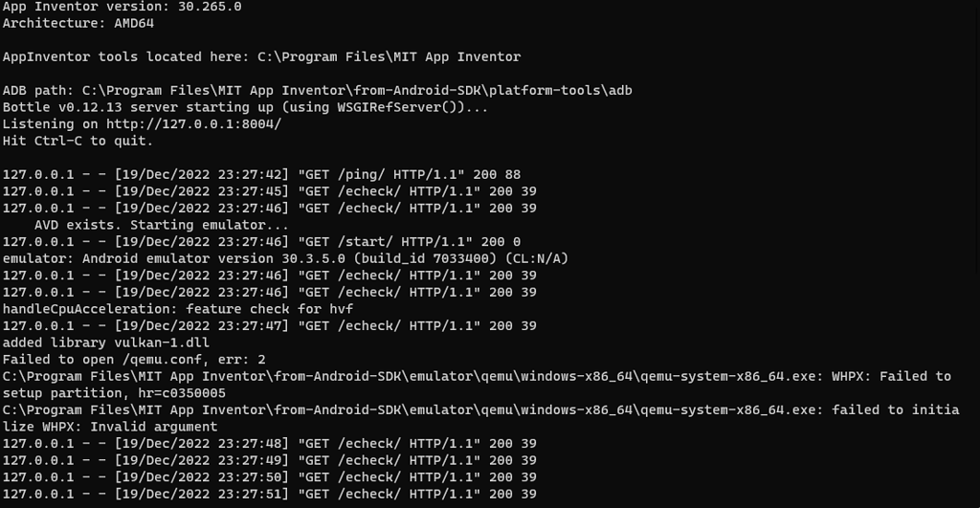Viewport: 980px width, 508px height.
Task: Click the GET /start/ log entry
Action: (261, 242)
